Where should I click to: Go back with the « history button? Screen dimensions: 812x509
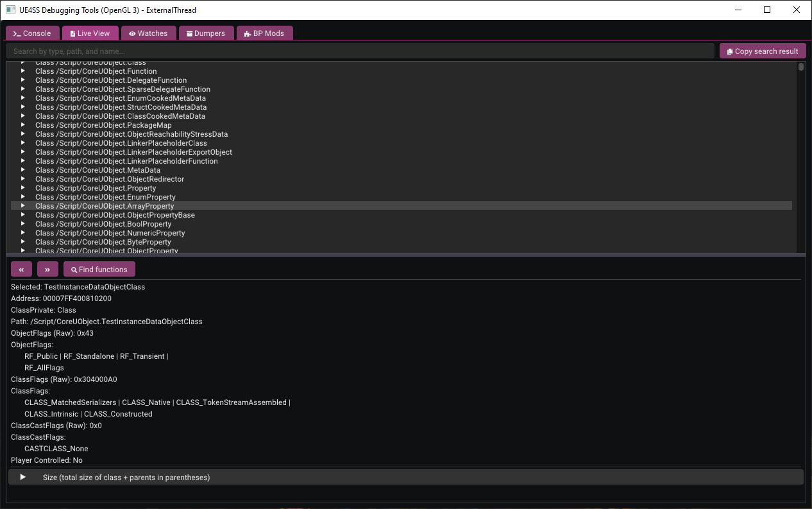(21, 270)
